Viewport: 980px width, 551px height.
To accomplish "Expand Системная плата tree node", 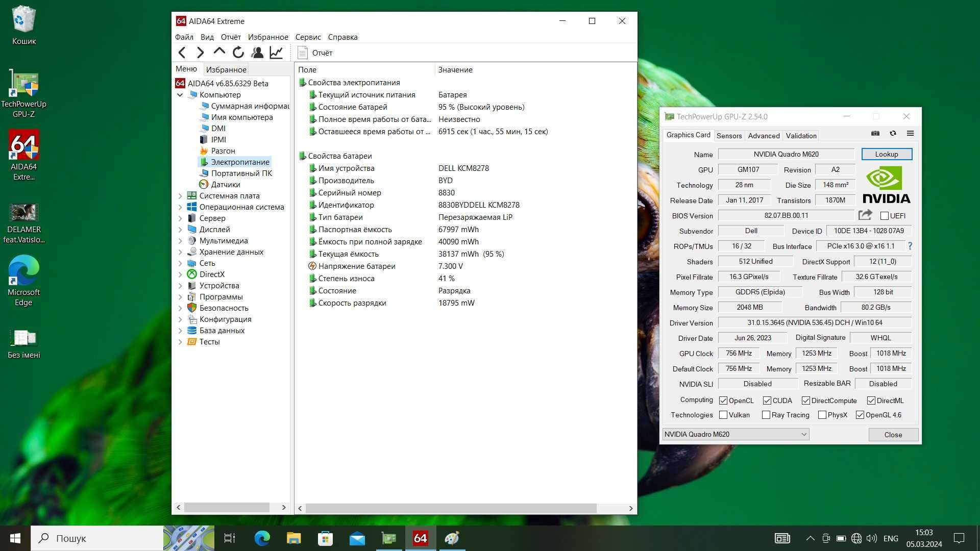I will click(180, 196).
